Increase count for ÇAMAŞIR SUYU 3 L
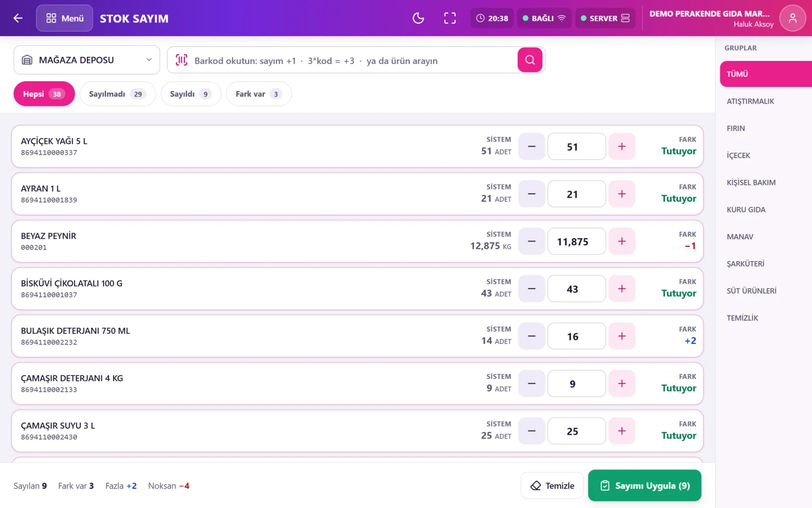 coord(622,431)
